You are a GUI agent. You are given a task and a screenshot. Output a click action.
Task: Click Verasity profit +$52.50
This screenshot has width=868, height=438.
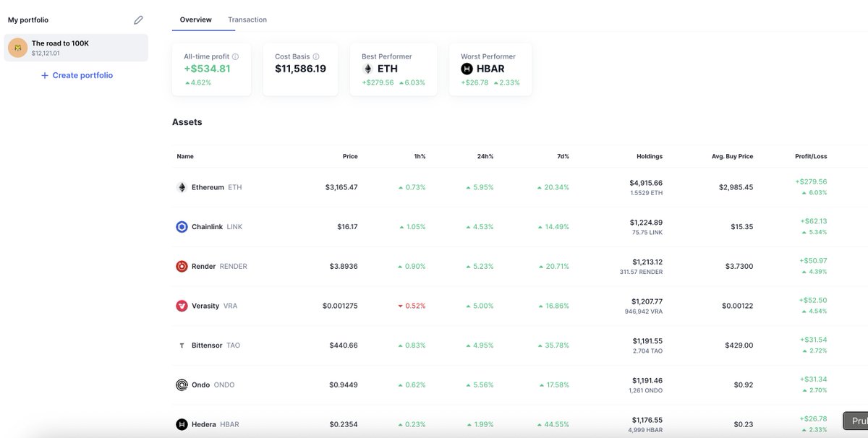tap(813, 300)
